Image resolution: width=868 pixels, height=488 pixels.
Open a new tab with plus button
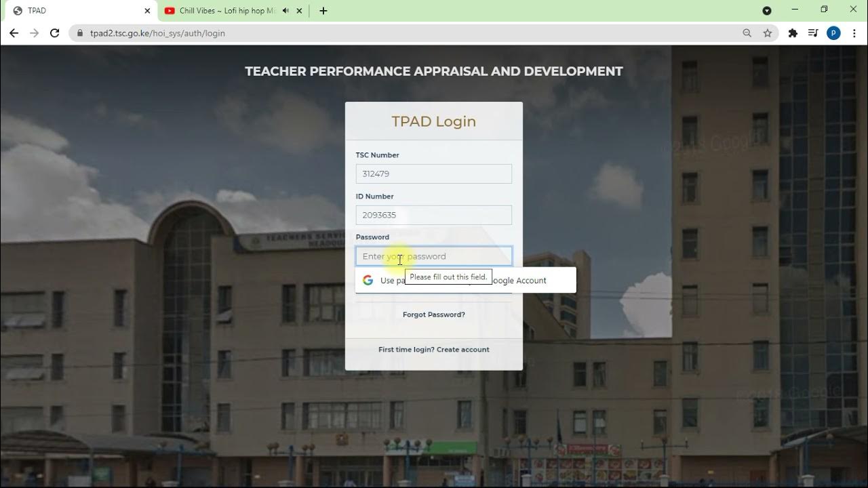click(323, 11)
